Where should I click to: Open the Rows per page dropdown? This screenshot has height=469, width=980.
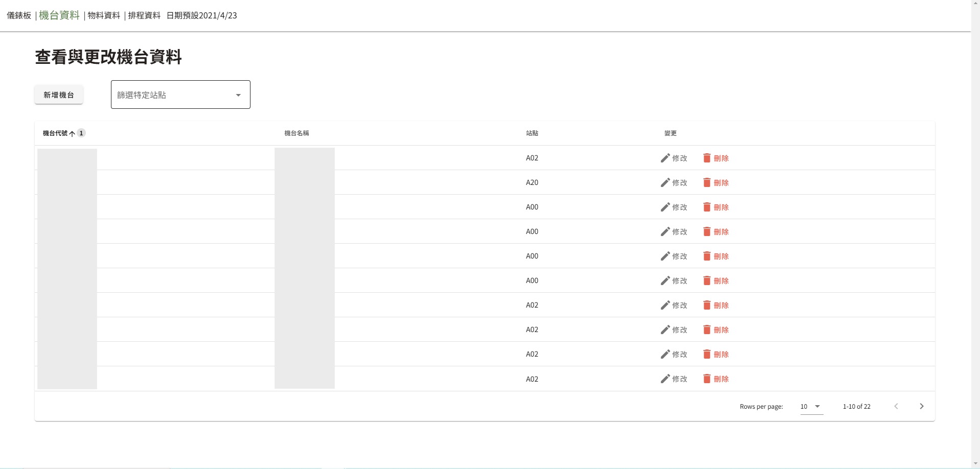pyautogui.click(x=811, y=407)
